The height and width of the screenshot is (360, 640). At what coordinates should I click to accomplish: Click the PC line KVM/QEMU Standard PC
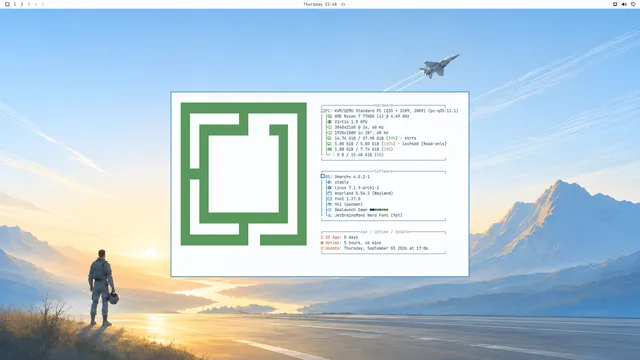[390, 111]
